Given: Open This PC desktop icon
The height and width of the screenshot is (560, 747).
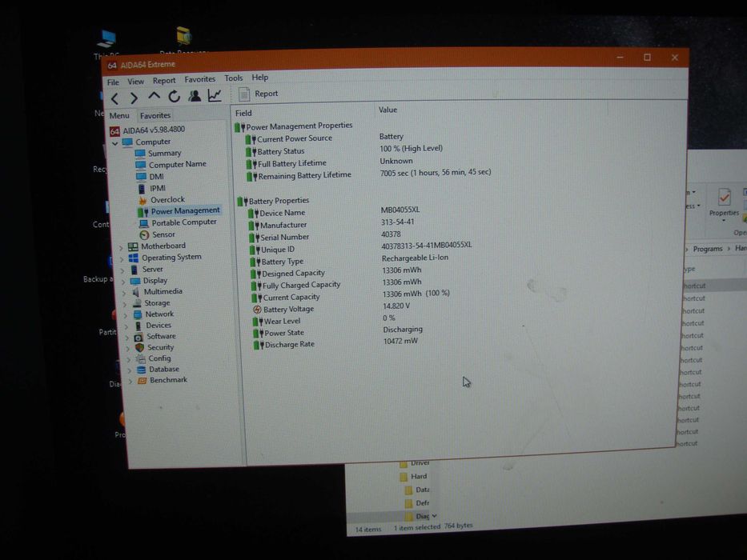Looking at the screenshot, I should coord(106,43).
